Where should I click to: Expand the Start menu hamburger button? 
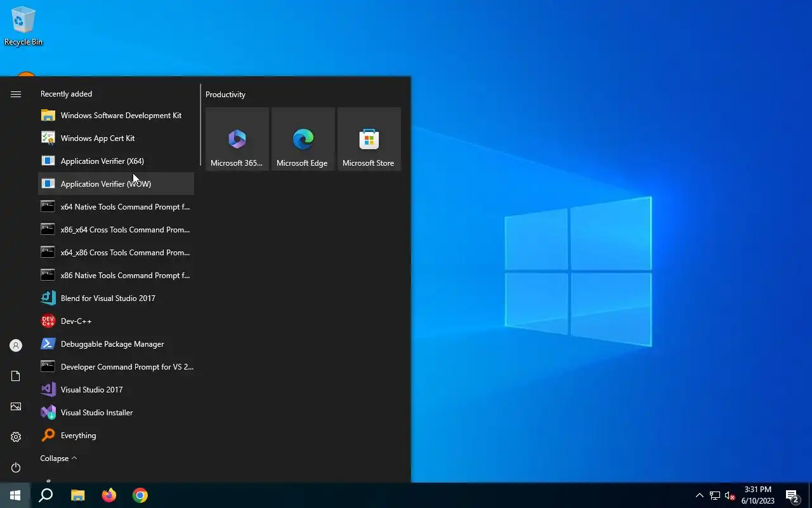tap(16, 94)
